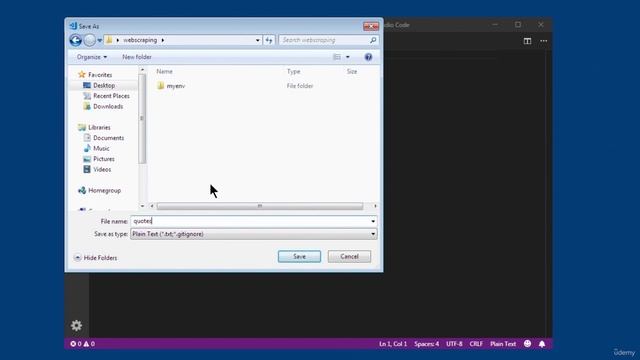Open the view options dropdown arrow
This screenshot has width=640, height=360.
[348, 57]
